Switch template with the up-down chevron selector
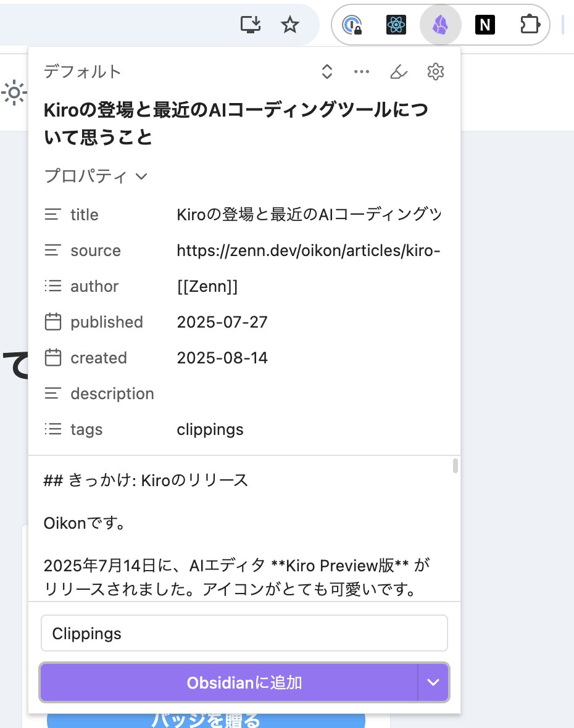Viewport: 574px width, 728px height. pyautogui.click(x=327, y=72)
